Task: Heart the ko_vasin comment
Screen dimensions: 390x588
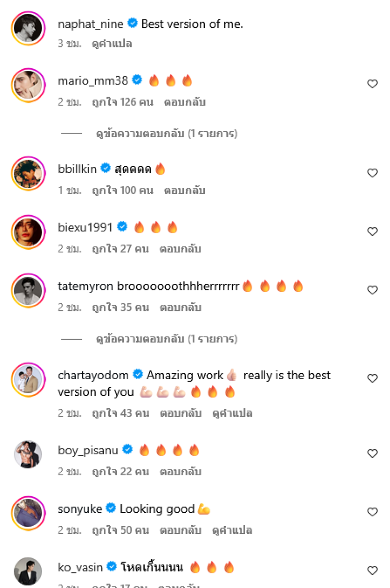Action: click(372, 570)
